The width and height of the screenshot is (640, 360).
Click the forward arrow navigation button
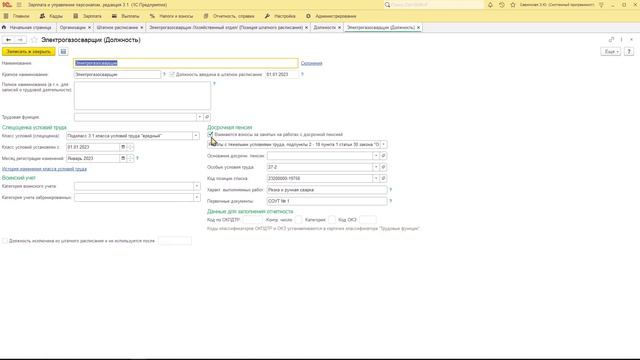click(x=20, y=40)
